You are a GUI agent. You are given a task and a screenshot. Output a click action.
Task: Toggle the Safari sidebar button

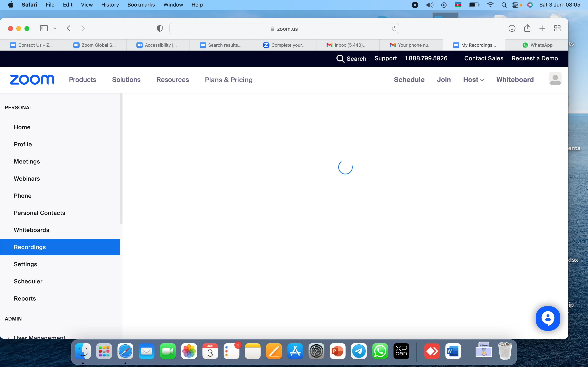[44, 28]
